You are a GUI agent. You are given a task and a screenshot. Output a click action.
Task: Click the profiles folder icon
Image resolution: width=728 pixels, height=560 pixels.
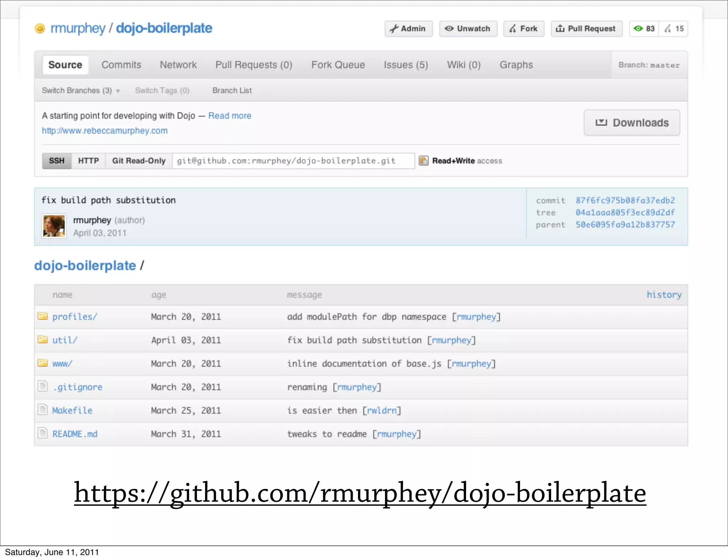43,316
